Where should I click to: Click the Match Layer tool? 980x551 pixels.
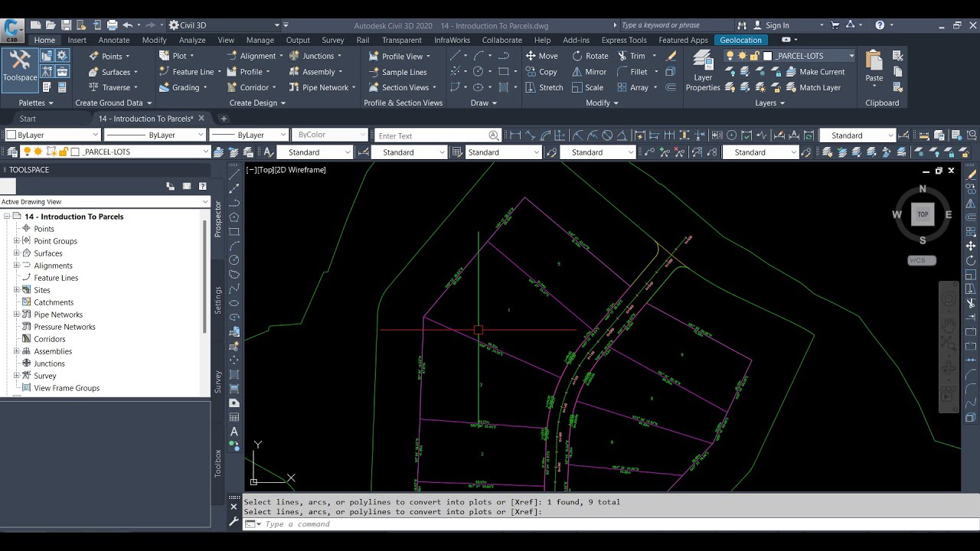coord(812,87)
